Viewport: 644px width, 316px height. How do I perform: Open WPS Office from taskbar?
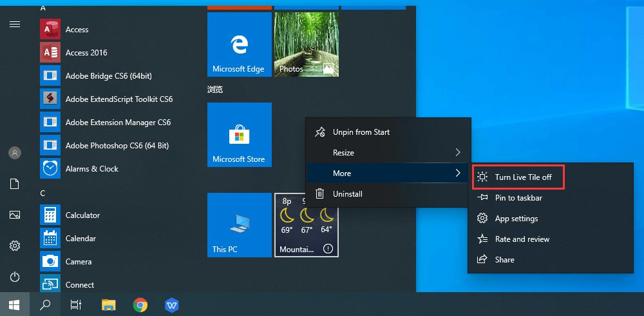tap(172, 304)
